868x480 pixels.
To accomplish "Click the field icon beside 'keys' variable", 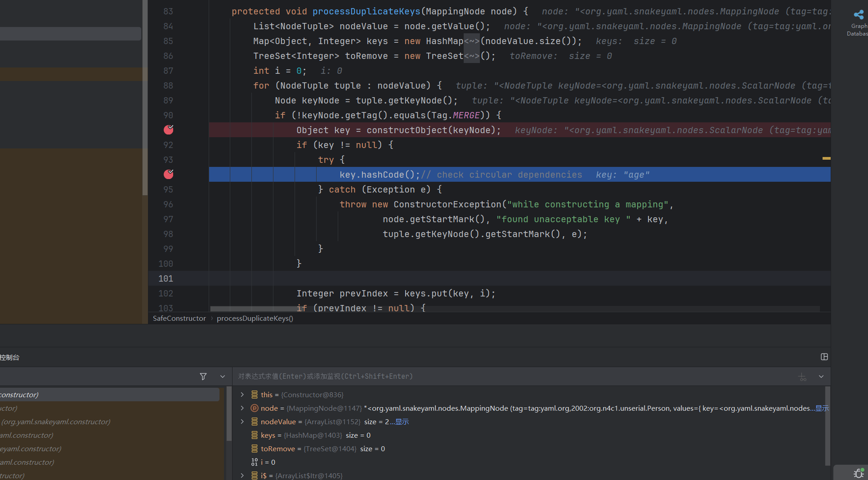I will click(255, 435).
